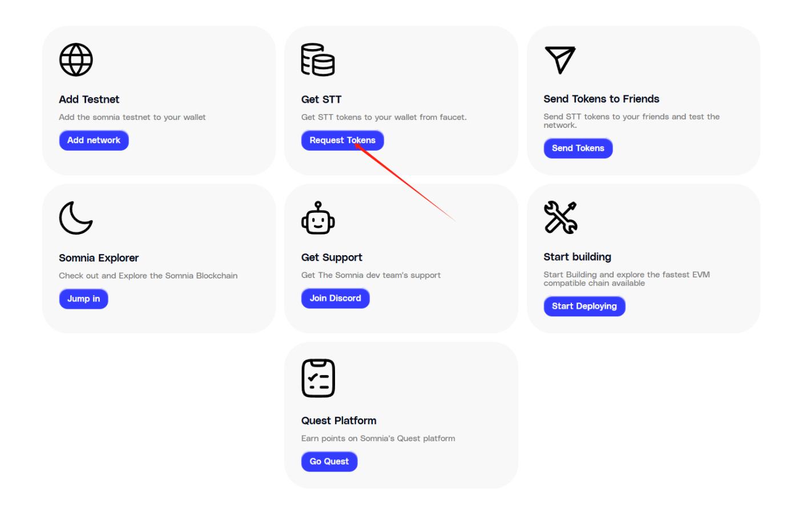Viewport: 799px width, 532px height.
Task: Open the Go Quest button
Action: [329, 461]
